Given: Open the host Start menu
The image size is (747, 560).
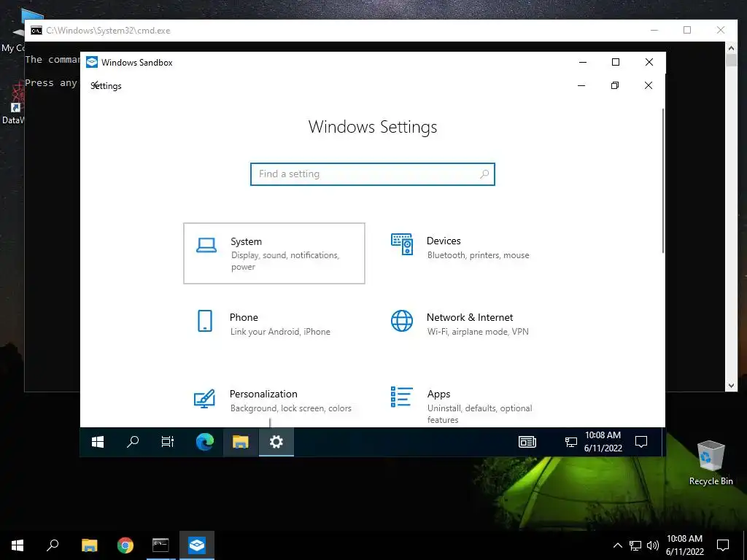Looking at the screenshot, I should coord(18,545).
